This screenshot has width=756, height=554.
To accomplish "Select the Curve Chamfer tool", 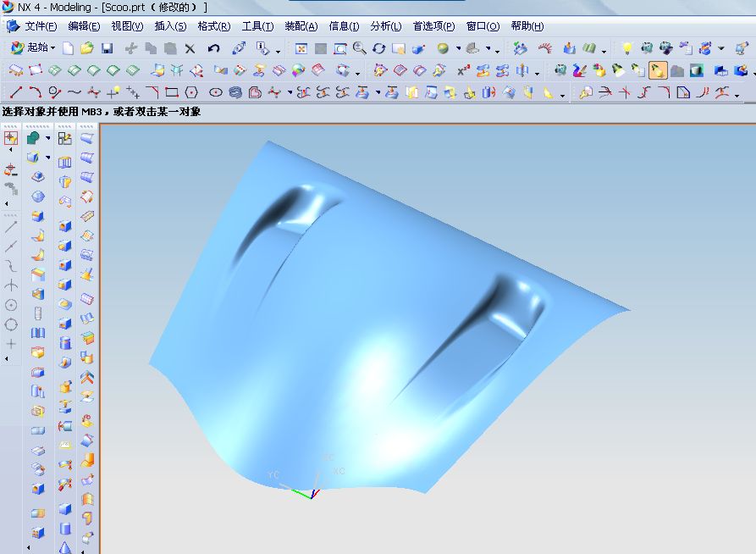I will pos(152,92).
